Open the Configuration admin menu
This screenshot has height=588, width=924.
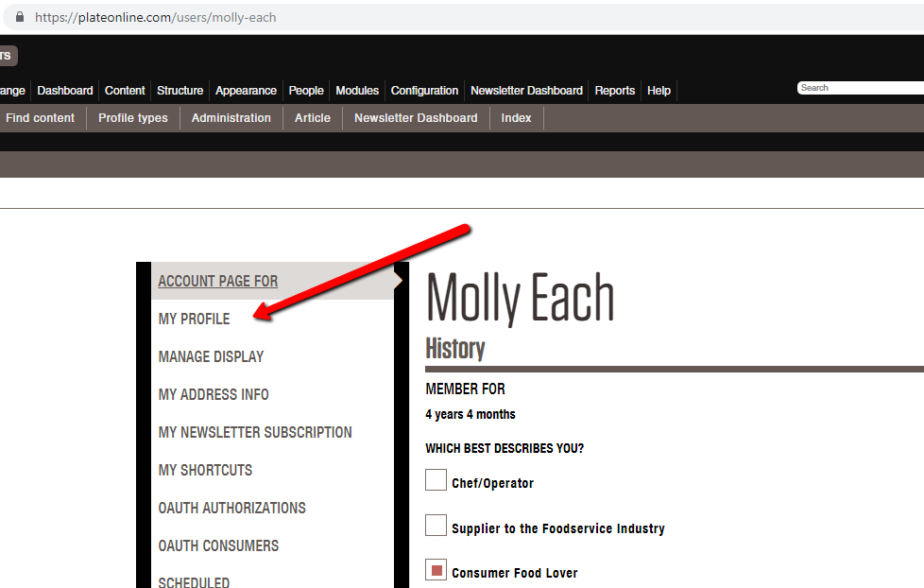(424, 91)
